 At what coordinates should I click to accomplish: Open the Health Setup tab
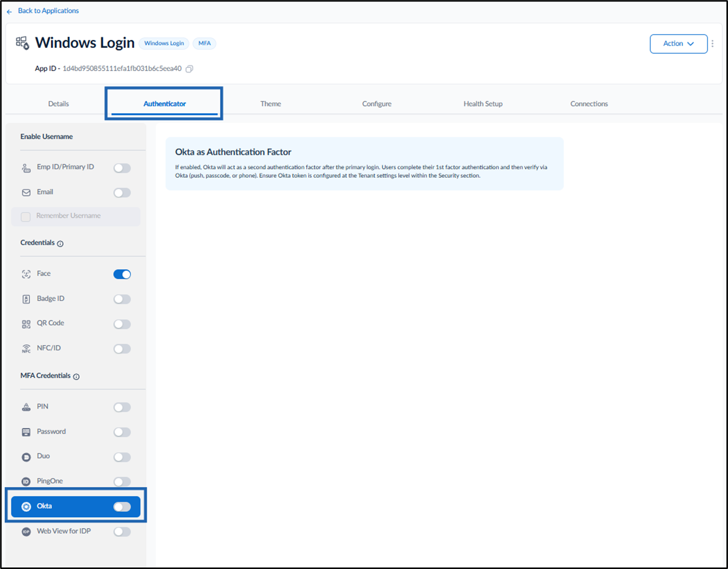(x=483, y=104)
